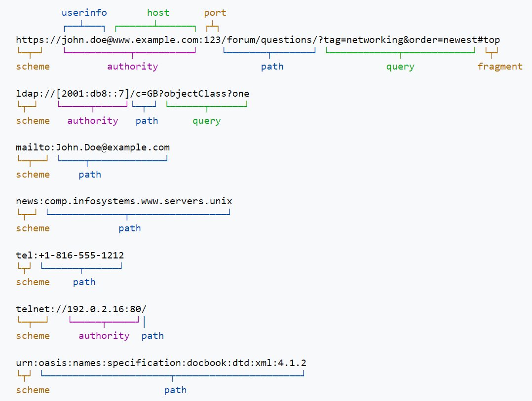Click the scheme label under the news URI

[33, 228]
